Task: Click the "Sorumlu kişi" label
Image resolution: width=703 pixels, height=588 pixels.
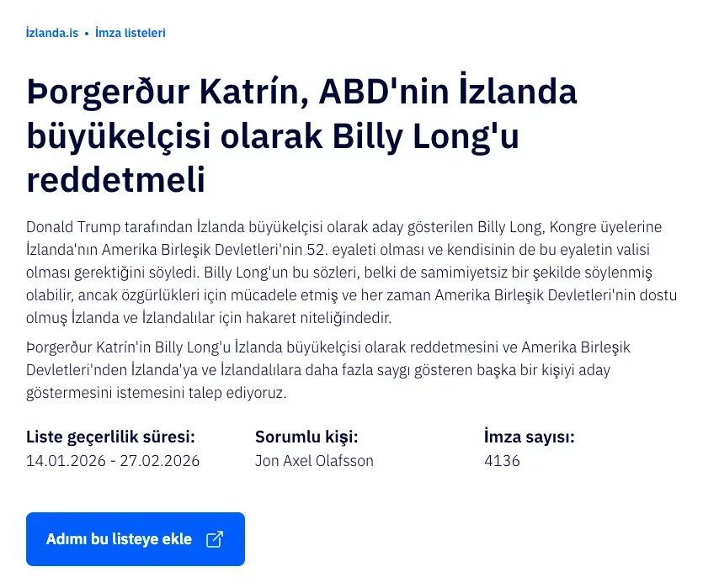Action: tap(306, 437)
